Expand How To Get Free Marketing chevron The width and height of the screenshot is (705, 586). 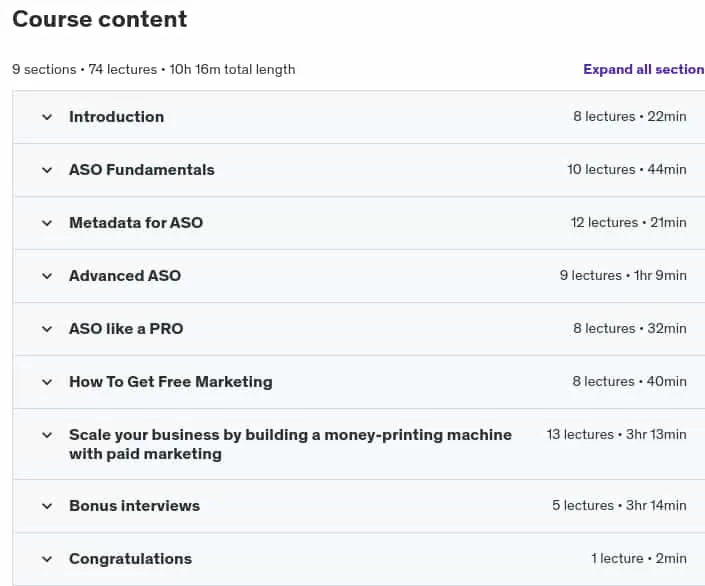[47, 382]
